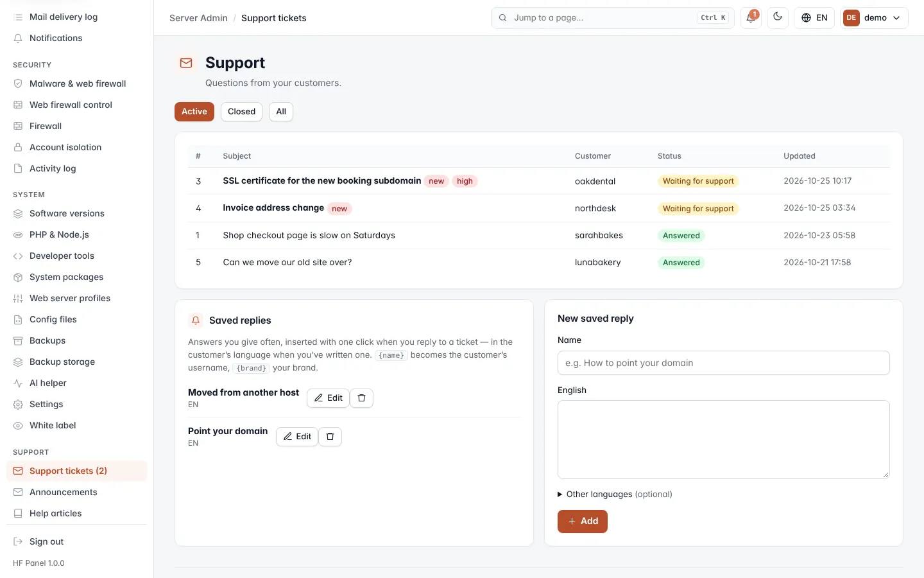Click Backups archive icon

[x=18, y=340]
